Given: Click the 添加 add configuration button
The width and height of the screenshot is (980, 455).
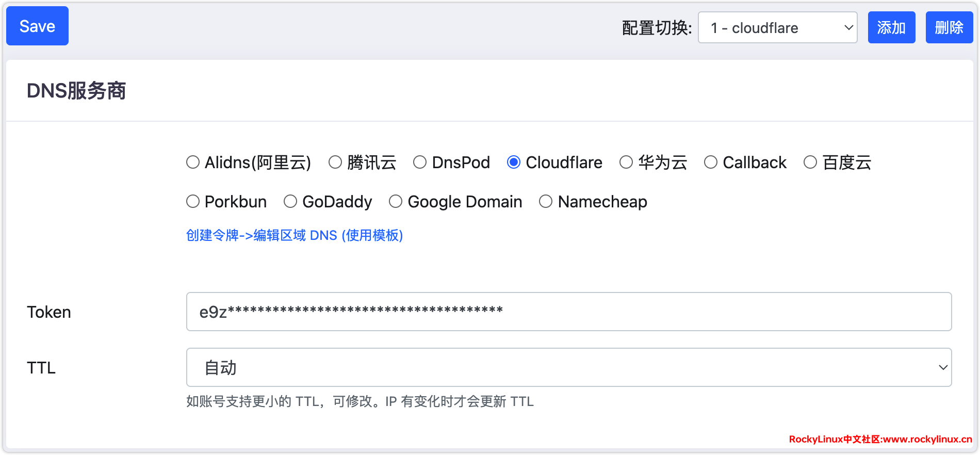Looking at the screenshot, I should tap(891, 28).
